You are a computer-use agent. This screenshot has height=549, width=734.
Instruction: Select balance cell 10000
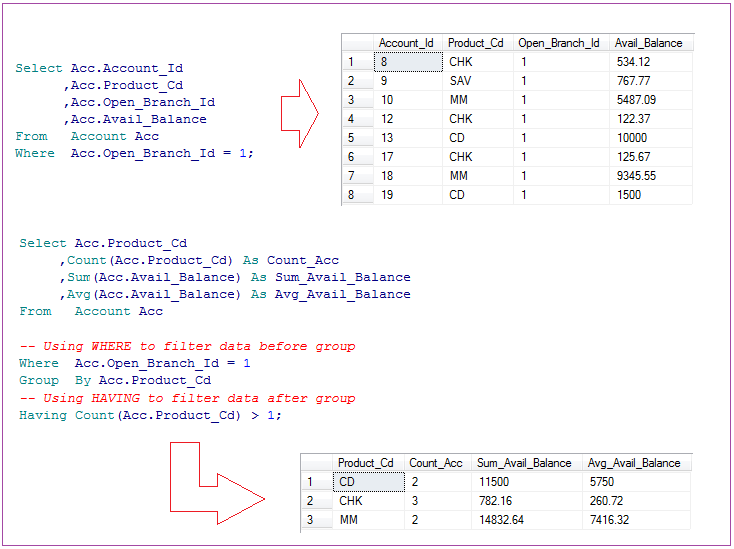pos(651,138)
